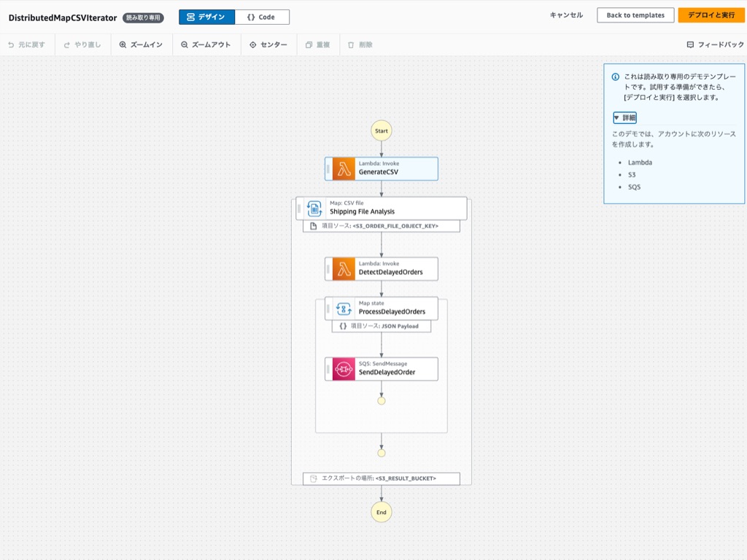Image resolution: width=747 pixels, height=560 pixels.
Task: Select the End state circle
Action: click(381, 512)
